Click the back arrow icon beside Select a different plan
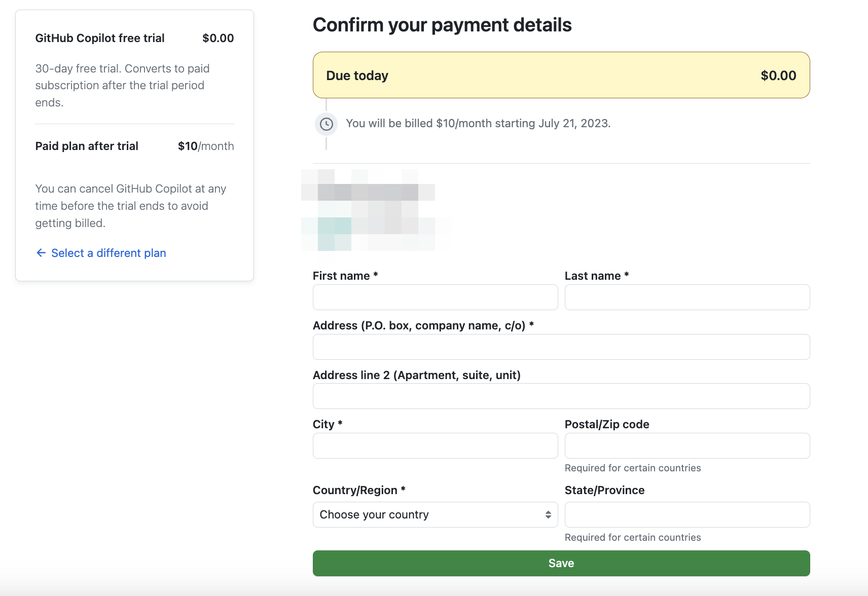 click(41, 253)
